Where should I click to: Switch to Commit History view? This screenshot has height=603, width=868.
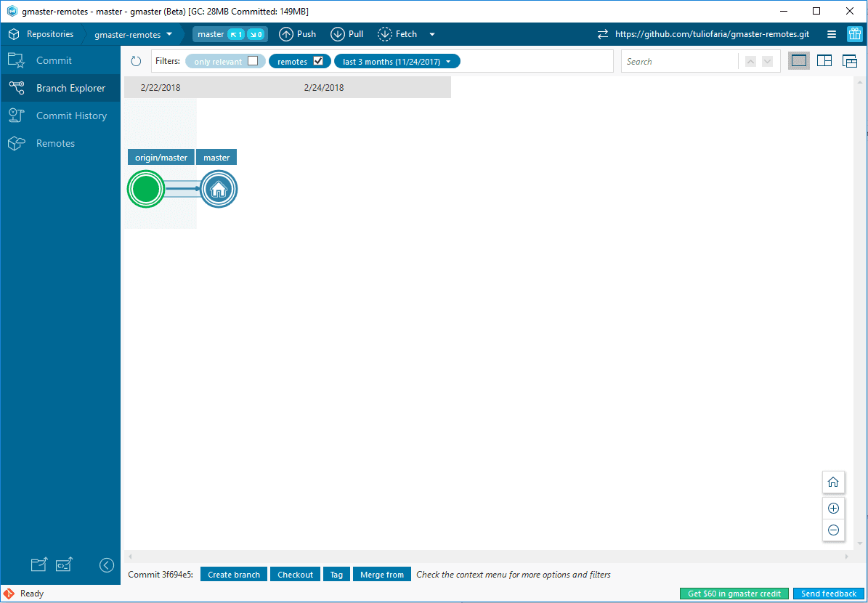coord(60,116)
